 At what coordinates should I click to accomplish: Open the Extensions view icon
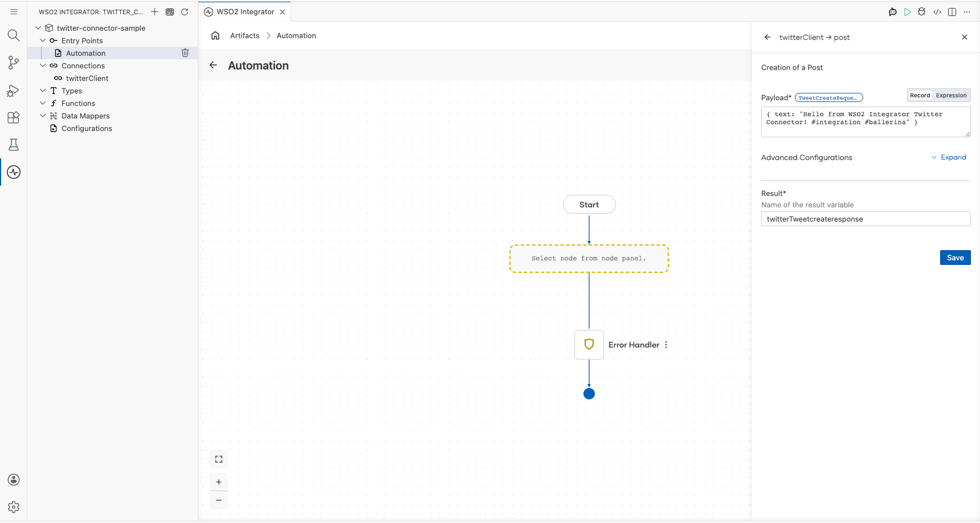[x=14, y=118]
